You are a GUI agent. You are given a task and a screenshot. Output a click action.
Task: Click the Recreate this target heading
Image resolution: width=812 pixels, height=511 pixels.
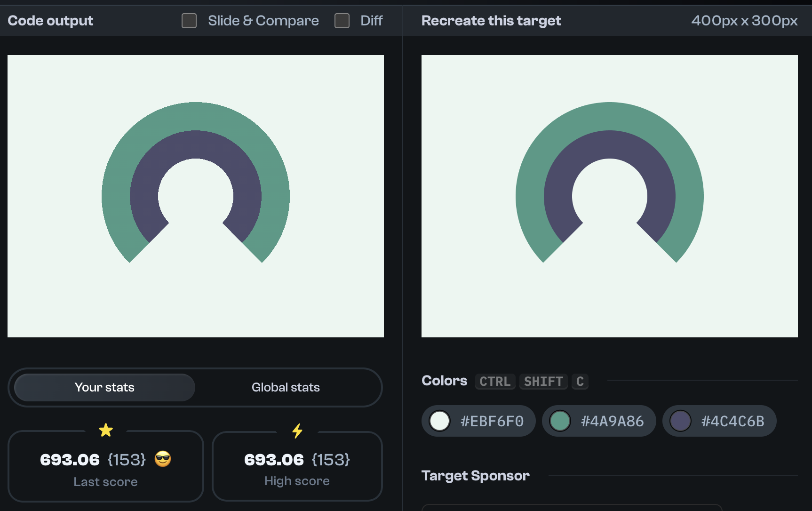coord(491,21)
